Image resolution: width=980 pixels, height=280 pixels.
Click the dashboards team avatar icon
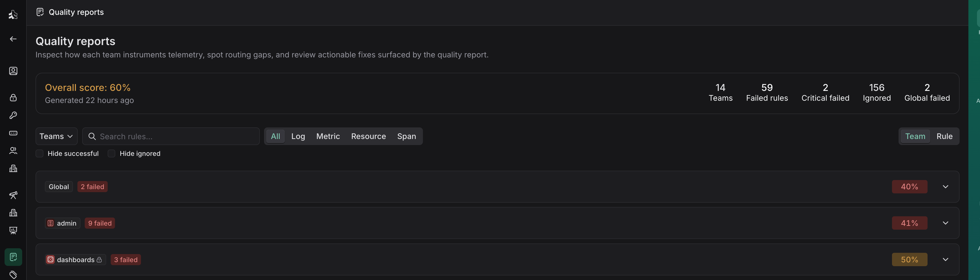(x=51, y=260)
